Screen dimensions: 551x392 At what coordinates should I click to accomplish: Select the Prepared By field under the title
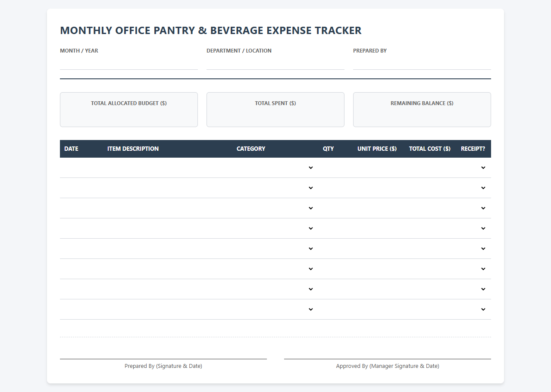click(422, 63)
